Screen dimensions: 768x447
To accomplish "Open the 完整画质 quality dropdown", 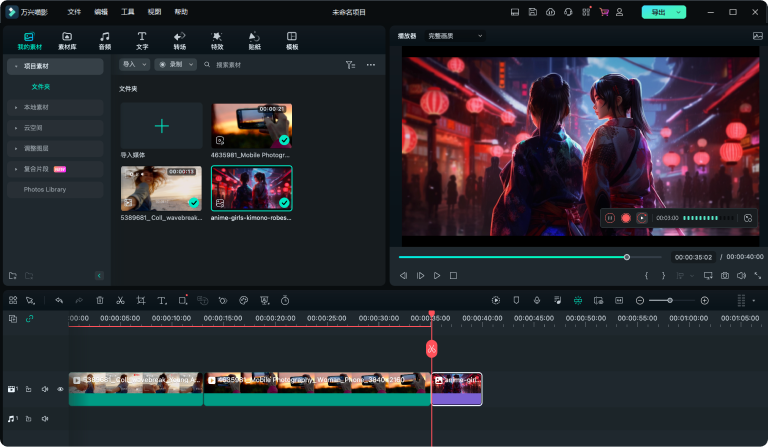I will point(454,36).
